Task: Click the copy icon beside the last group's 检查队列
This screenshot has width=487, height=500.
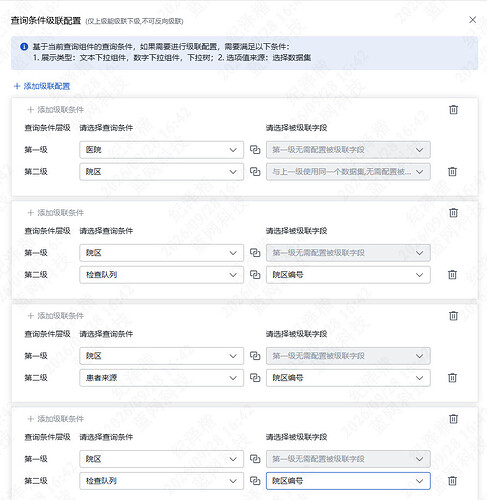Action: click(255, 481)
